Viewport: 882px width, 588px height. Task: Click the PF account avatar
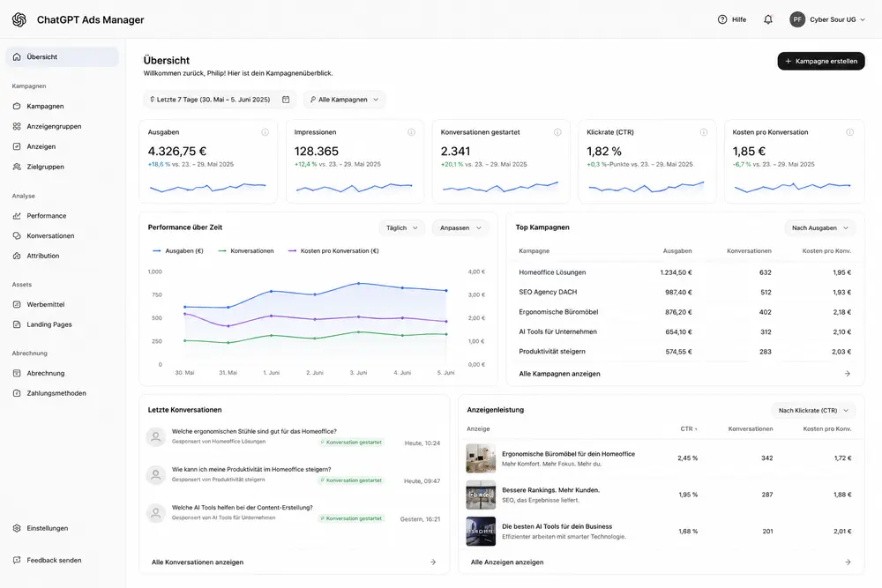click(x=797, y=19)
